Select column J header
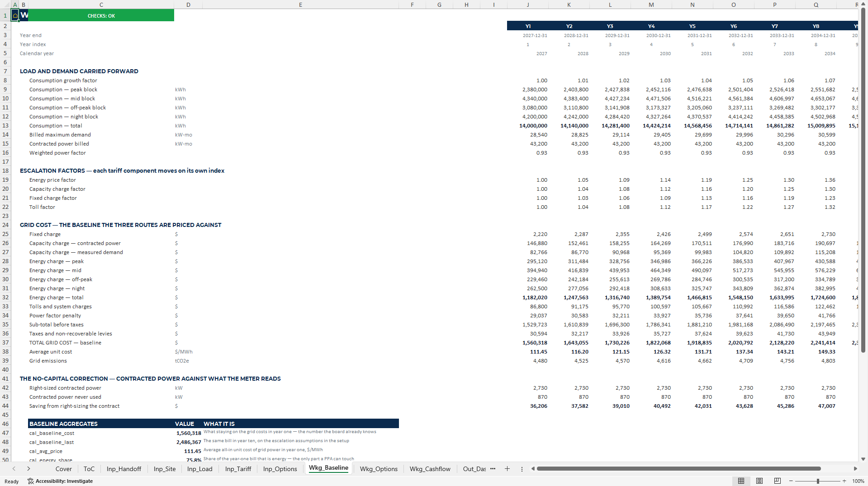868x486 pixels. (x=528, y=5)
